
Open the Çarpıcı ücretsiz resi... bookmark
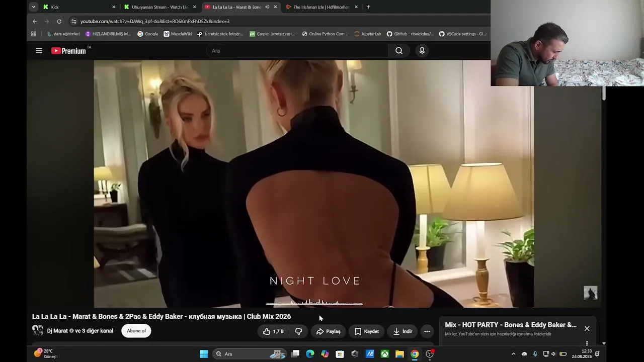tap(272, 34)
